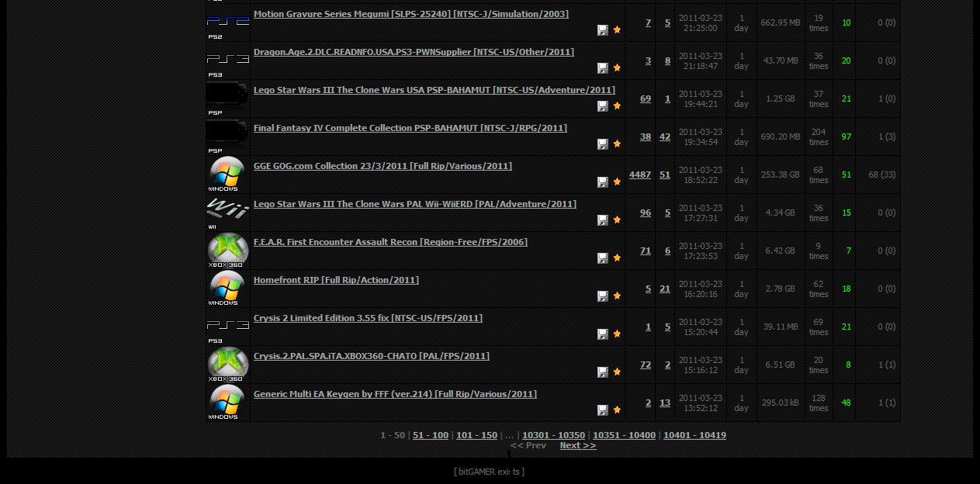Bookmark Lego Star Wars III PSP-BAHAMUT with star

click(x=617, y=105)
